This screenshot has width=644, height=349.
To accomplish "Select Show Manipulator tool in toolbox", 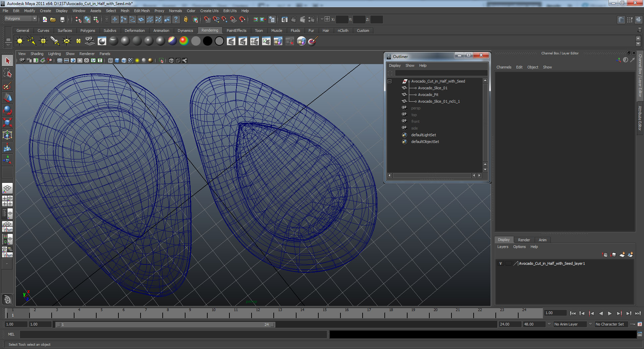I will (7, 160).
